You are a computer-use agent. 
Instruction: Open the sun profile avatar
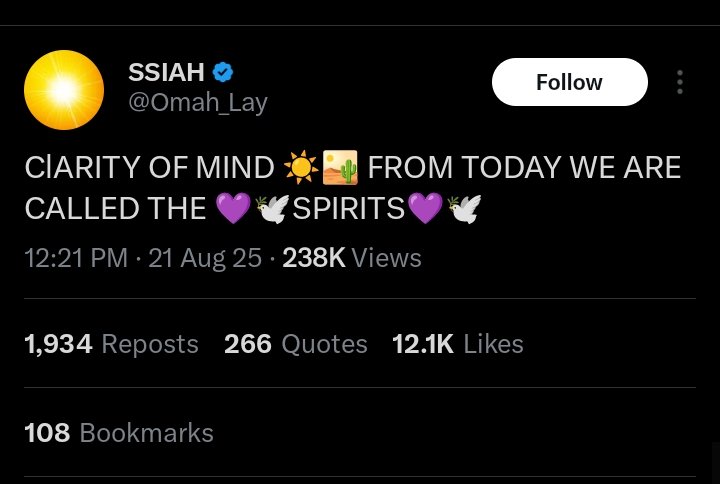(64, 90)
